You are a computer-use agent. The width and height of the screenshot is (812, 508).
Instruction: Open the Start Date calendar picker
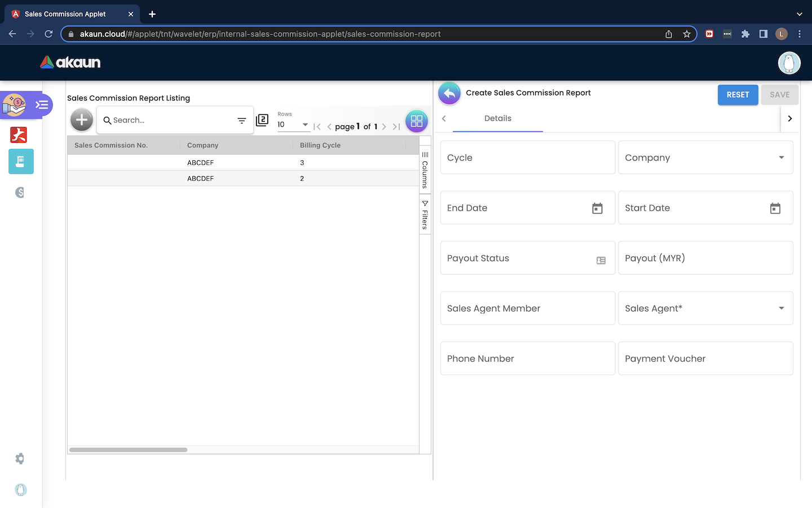(775, 208)
